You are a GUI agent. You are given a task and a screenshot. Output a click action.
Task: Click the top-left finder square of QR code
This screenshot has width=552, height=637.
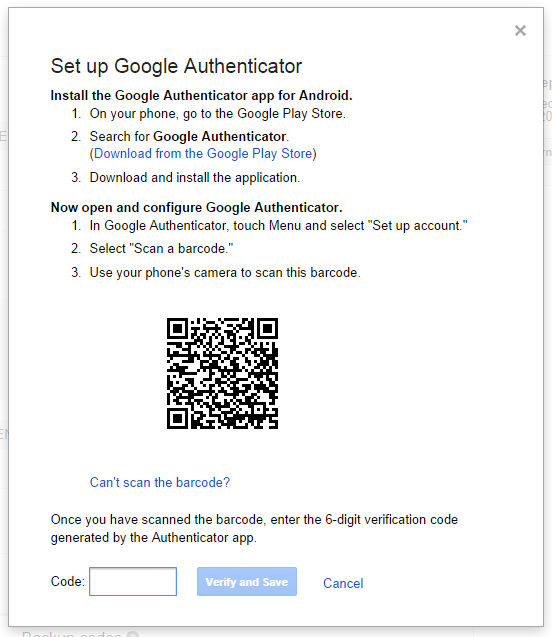178,329
